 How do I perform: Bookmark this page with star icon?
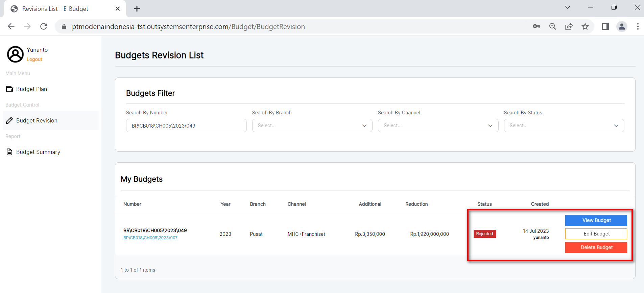[x=585, y=26]
